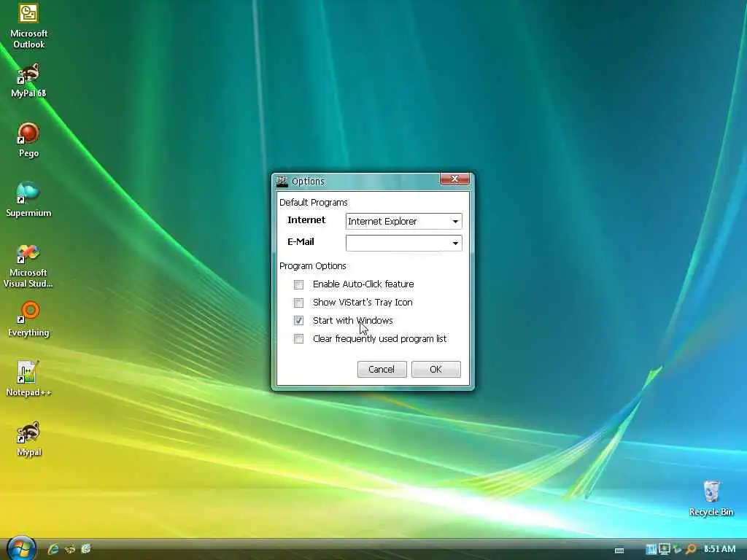Confirm settings with the OK button
This screenshot has height=560, width=747.
coord(436,369)
